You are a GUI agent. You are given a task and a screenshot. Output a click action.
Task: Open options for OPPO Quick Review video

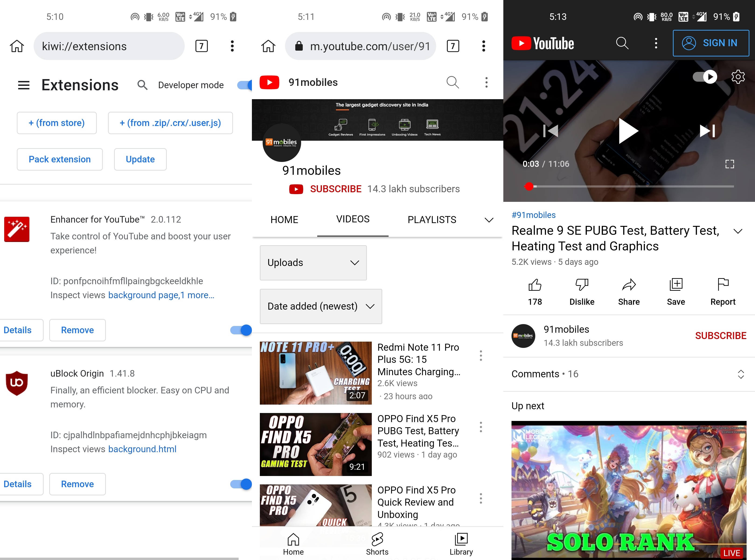(480, 498)
